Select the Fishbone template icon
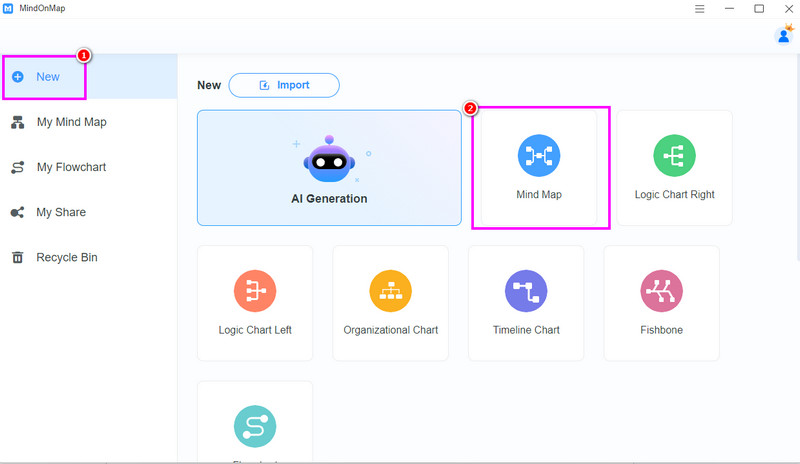The height and width of the screenshot is (464, 800). click(662, 291)
